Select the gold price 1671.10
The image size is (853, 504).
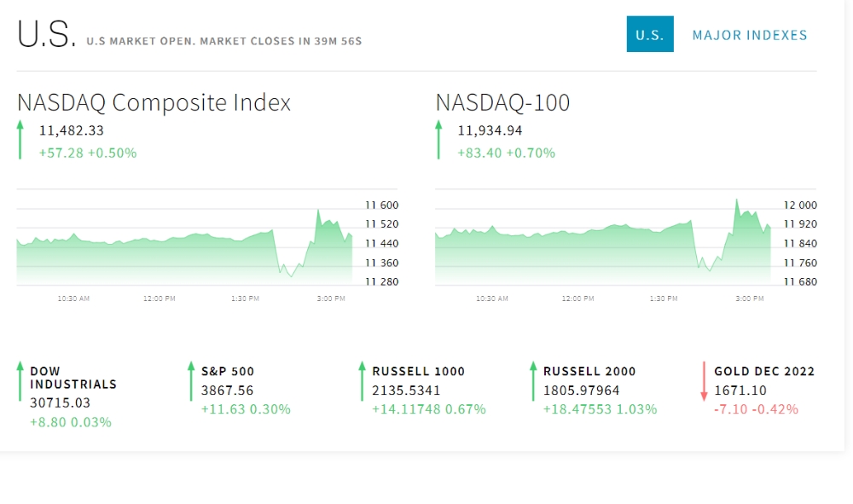tap(740, 391)
